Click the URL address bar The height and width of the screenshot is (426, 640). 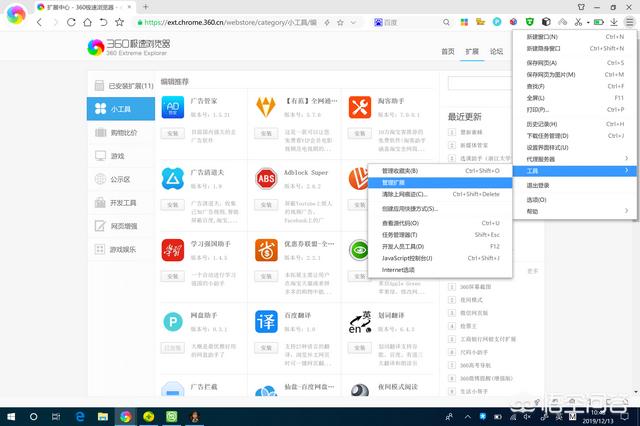click(x=229, y=22)
